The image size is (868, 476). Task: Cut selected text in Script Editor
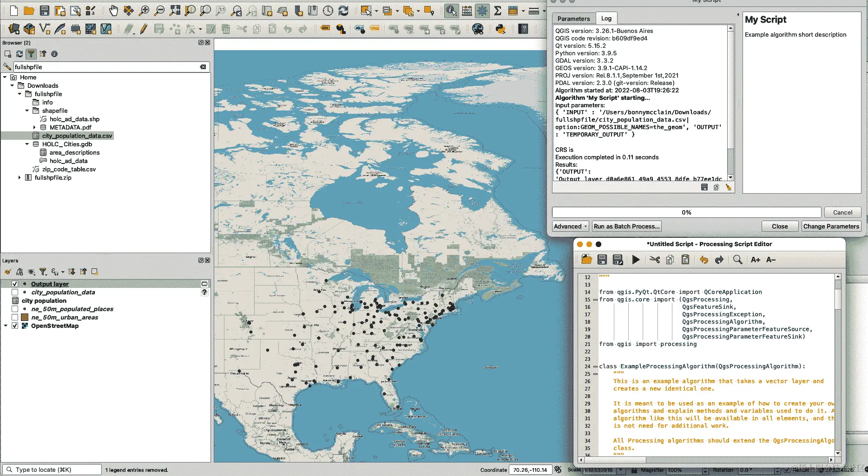[655, 260]
